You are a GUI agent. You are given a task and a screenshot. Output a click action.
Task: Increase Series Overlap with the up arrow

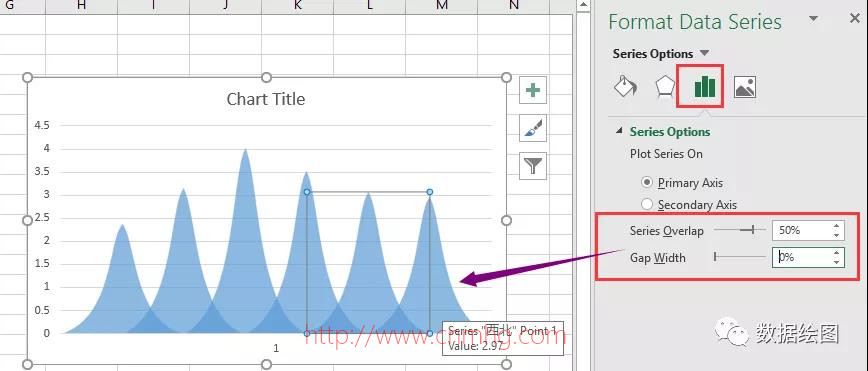click(x=836, y=226)
